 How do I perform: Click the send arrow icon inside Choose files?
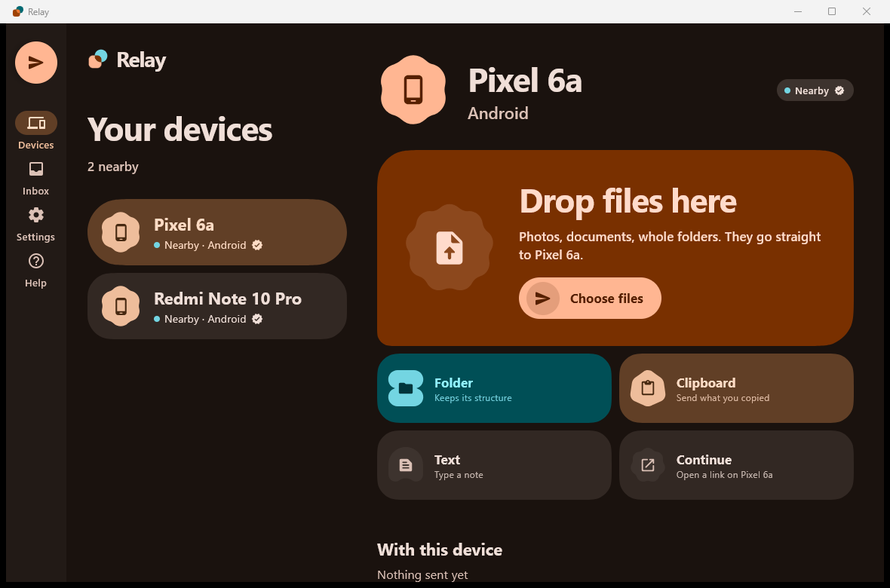pos(542,298)
